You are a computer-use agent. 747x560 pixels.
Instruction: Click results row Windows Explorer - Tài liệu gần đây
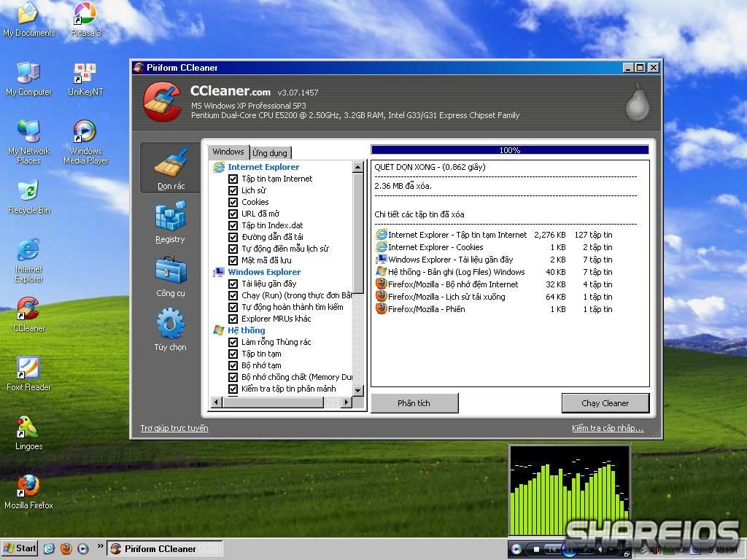point(494,260)
